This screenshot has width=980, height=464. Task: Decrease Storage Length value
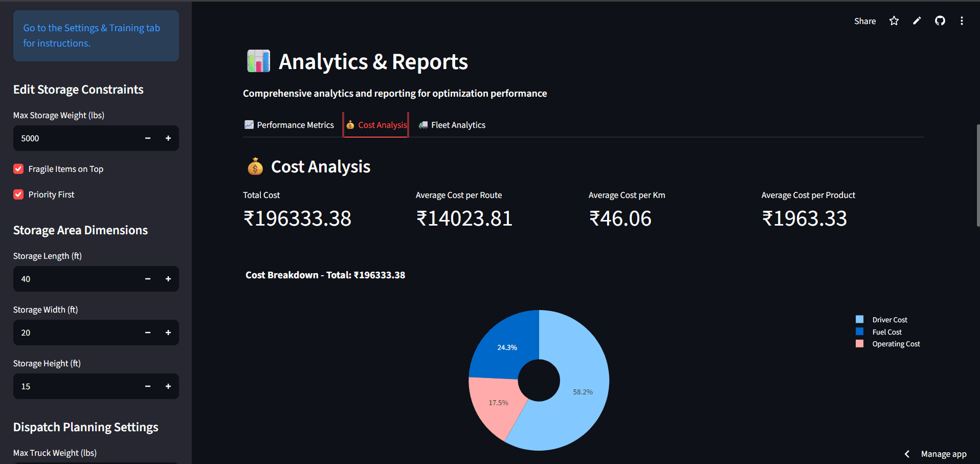pyautogui.click(x=148, y=279)
